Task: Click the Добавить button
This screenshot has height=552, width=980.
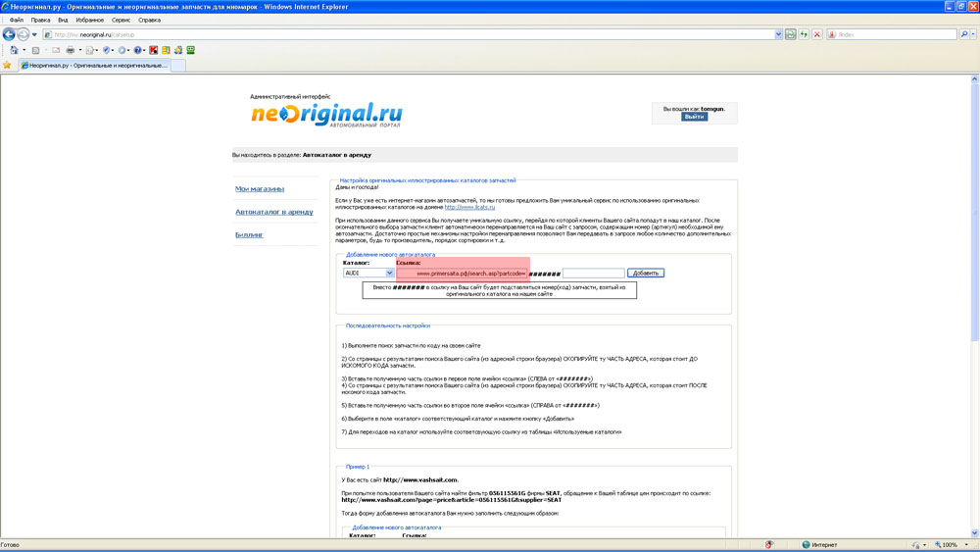Action: point(646,274)
